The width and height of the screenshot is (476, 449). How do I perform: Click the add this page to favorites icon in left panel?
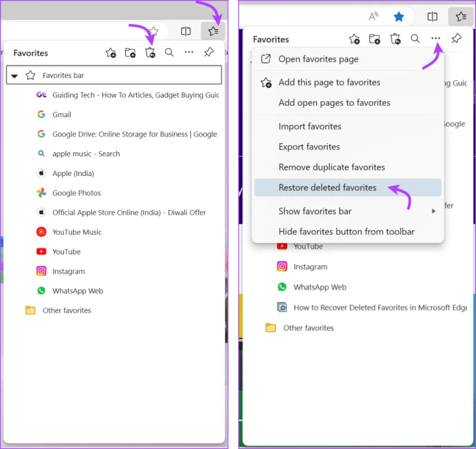pos(111,53)
